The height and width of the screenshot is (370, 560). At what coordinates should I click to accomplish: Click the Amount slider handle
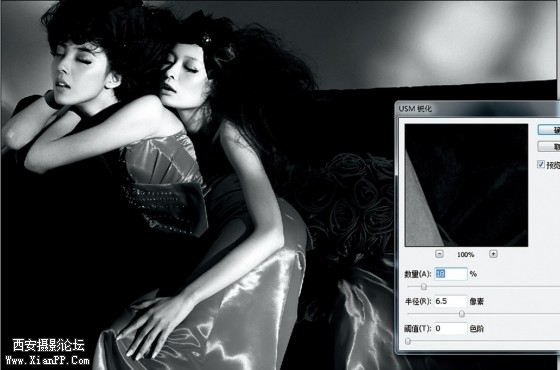tap(424, 286)
